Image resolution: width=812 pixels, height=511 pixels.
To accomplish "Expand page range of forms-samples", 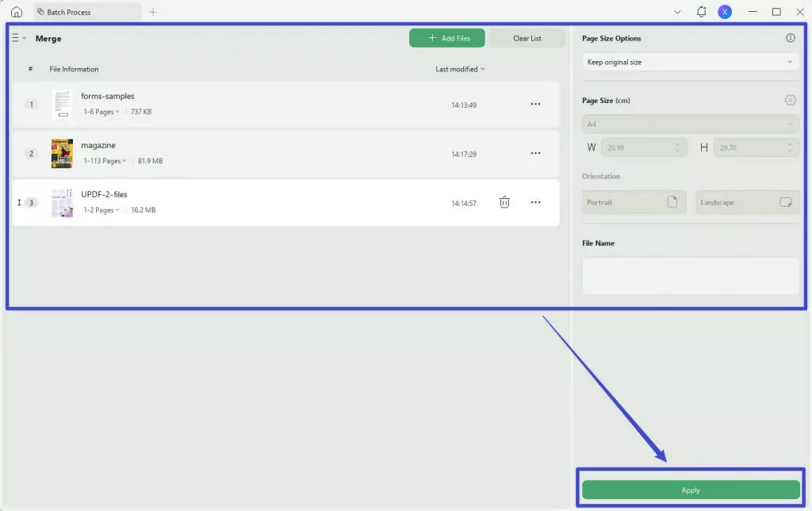I will click(x=101, y=112).
